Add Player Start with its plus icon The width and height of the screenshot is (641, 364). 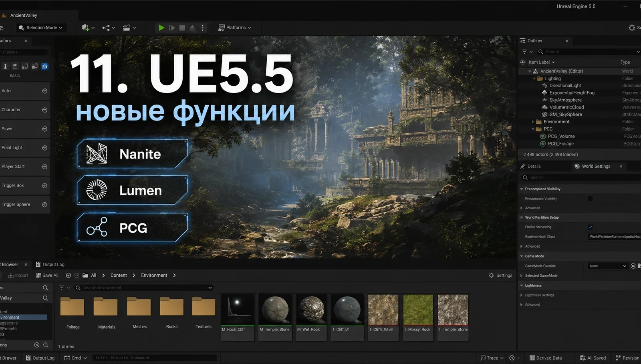[x=44, y=167]
